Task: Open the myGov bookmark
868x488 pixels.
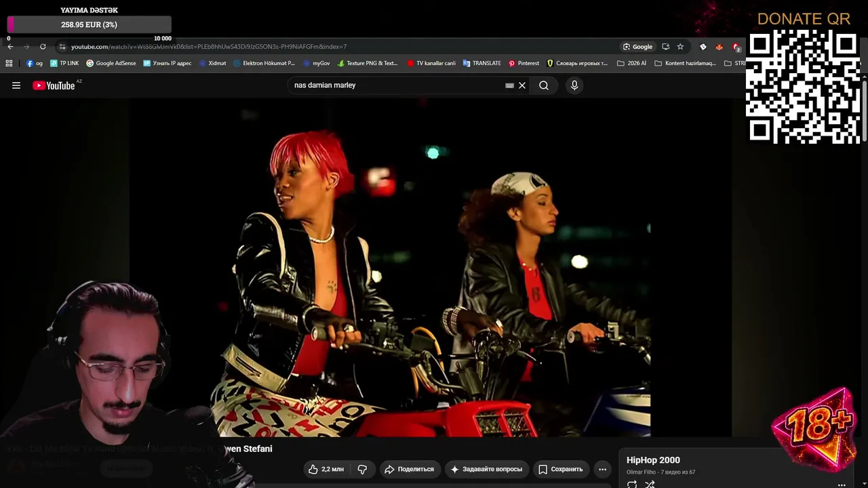Action: [x=316, y=63]
